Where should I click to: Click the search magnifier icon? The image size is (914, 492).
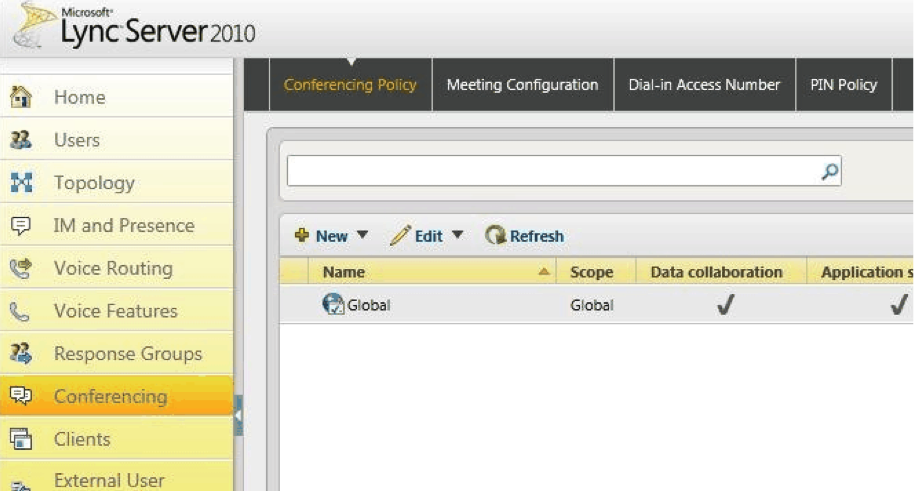pos(829,171)
